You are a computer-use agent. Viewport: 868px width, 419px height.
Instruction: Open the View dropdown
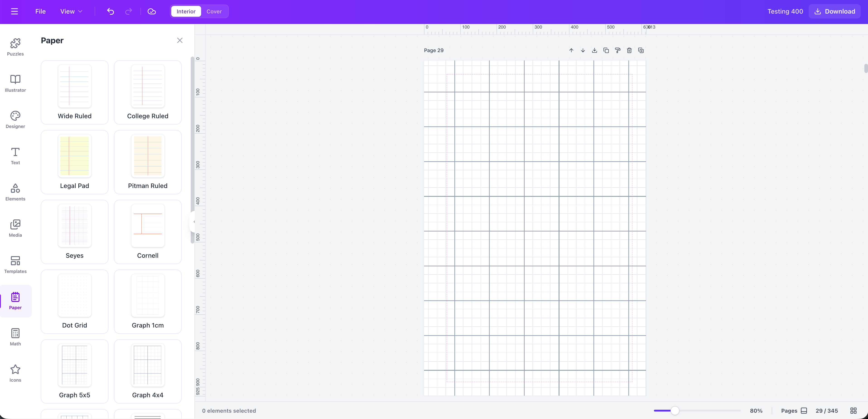tap(71, 11)
